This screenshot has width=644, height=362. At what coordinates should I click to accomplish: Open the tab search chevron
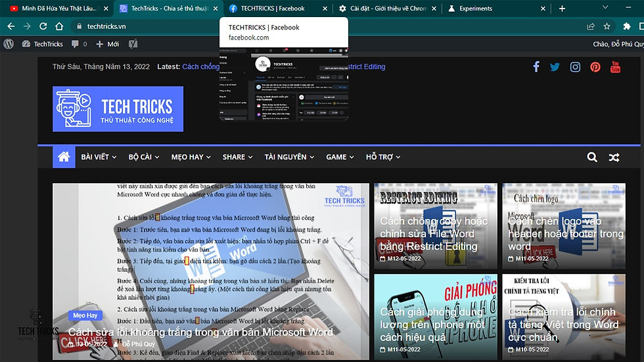click(x=605, y=7)
